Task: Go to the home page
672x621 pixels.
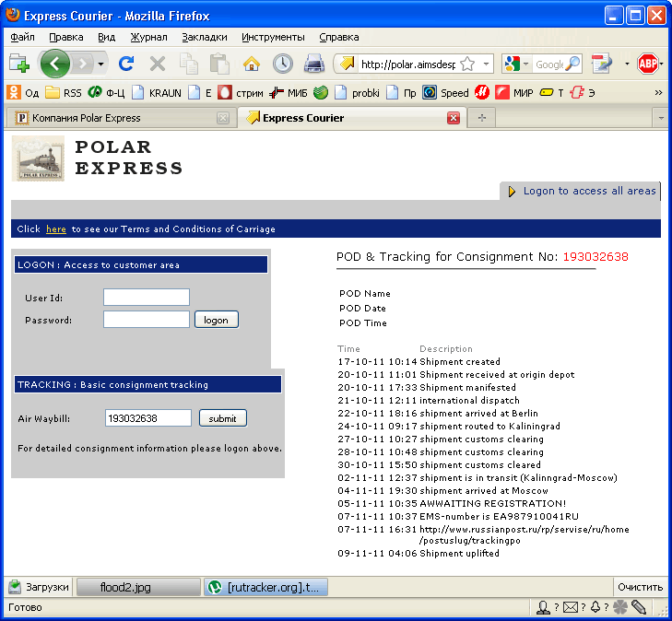Action: (x=252, y=64)
